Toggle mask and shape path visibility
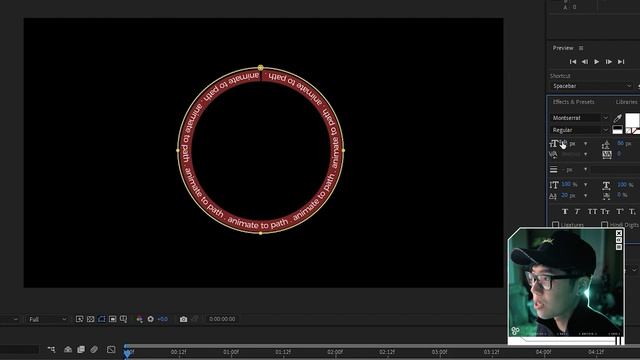 click(102, 319)
